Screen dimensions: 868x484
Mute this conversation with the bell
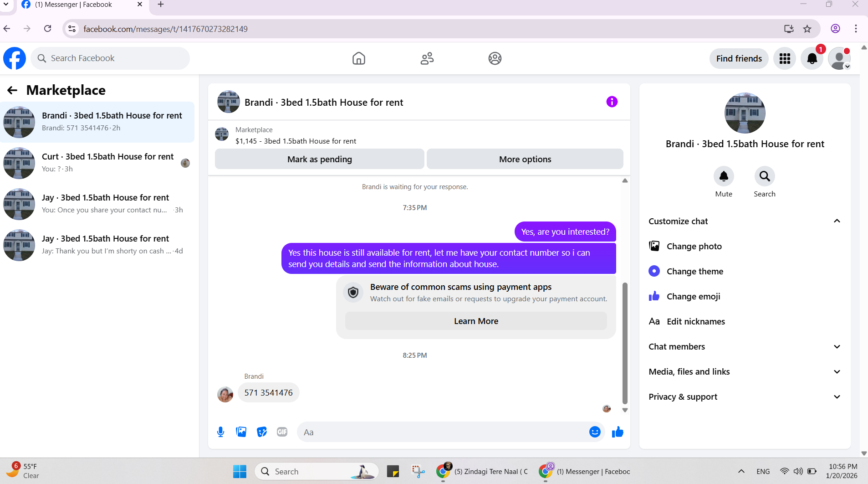(724, 176)
